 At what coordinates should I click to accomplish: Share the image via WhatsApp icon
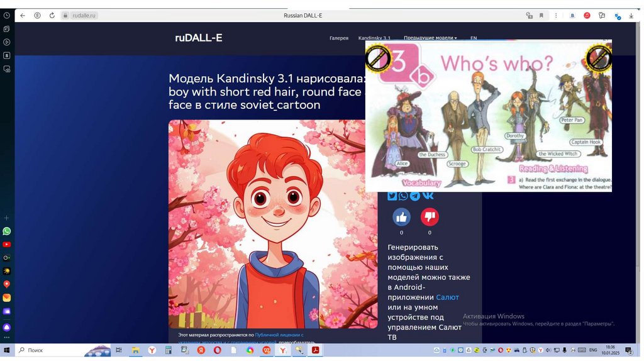403,196
